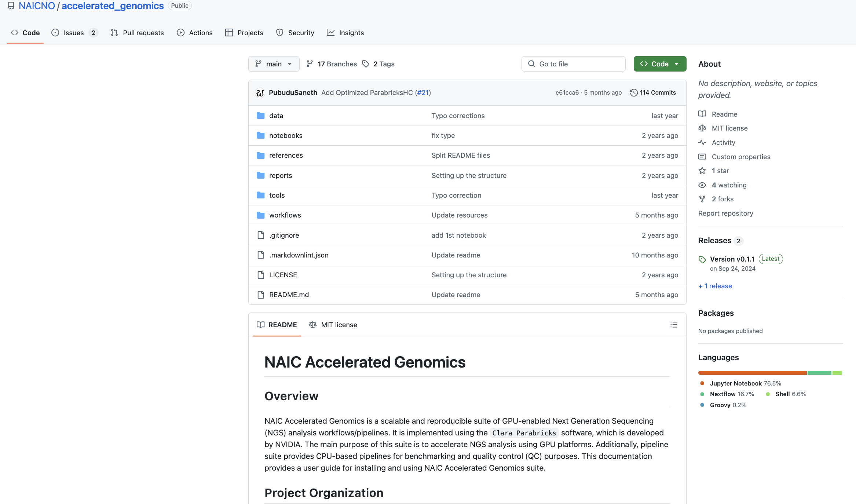The width and height of the screenshot is (856, 504).
Task: Click the Go to file search field
Action: (x=574, y=64)
